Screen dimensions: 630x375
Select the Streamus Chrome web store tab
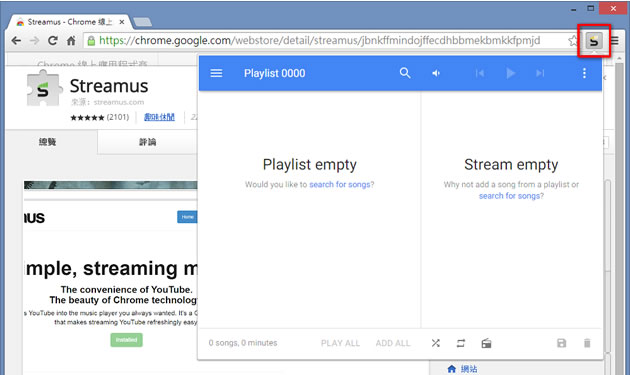coord(68,22)
